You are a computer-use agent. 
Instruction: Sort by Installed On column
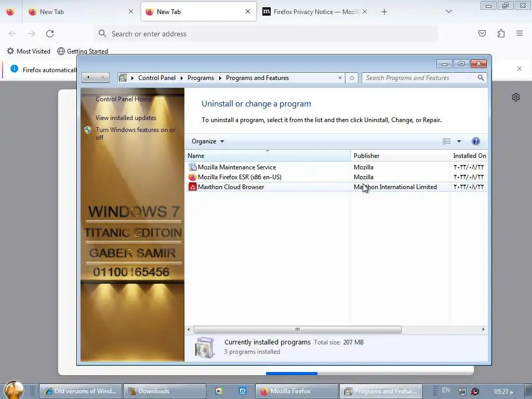[x=469, y=155]
